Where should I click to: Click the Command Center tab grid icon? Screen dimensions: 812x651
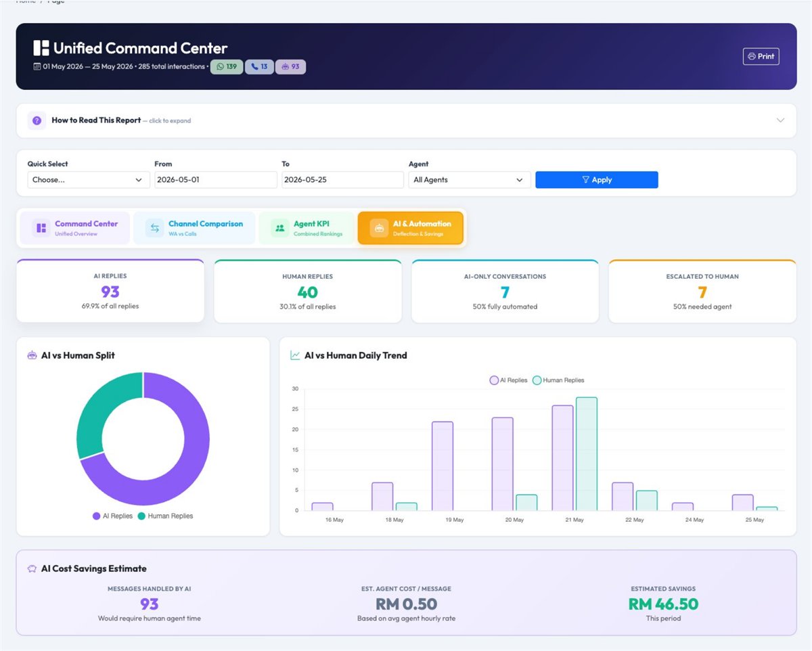(41, 228)
